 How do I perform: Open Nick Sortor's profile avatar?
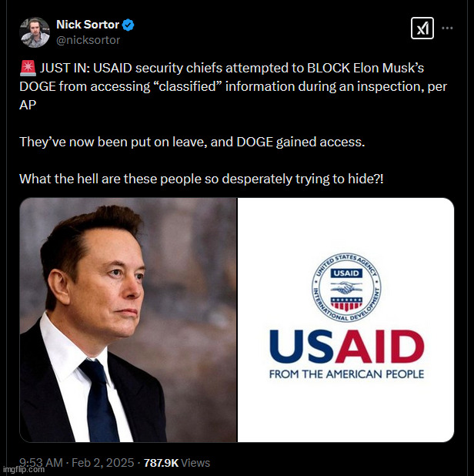coord(35,32)
